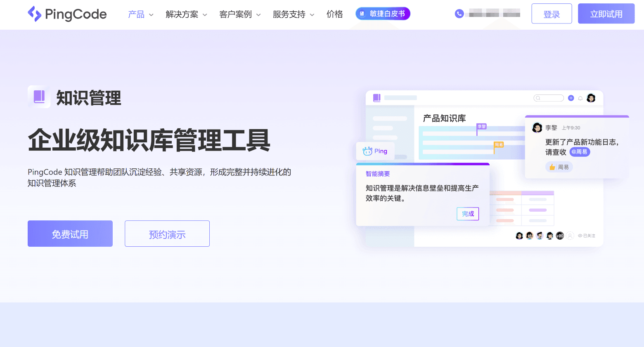Expand the 服务支持 dropdown menu
644x347 pixels.
(x=294, y=14)
